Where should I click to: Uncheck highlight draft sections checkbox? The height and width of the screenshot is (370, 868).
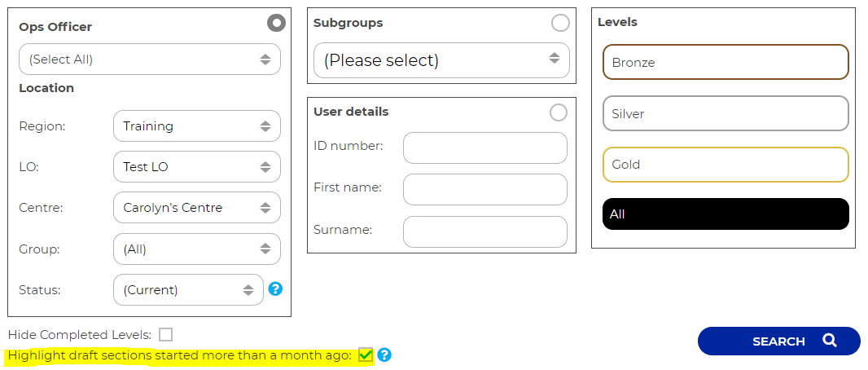[366, 355]
